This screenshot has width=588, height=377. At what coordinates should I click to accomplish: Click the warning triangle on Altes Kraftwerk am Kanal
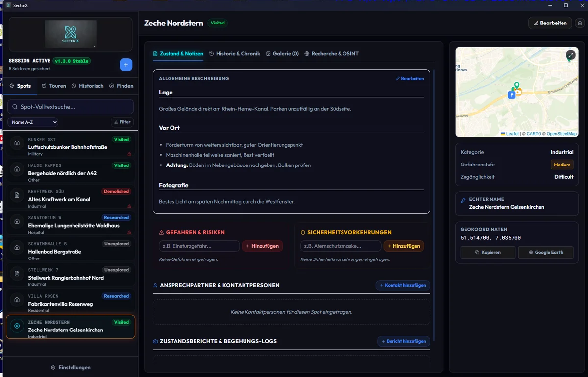tap(129, 206)
